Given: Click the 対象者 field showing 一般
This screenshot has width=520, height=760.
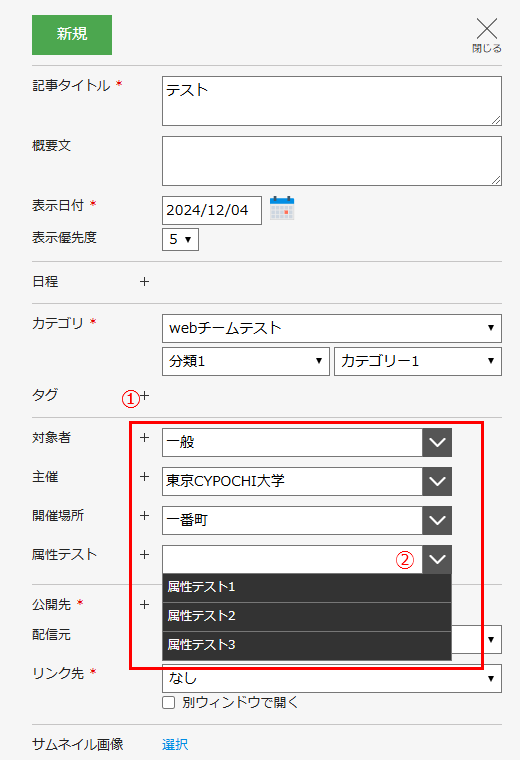Looking at the screenshot, I should (292, 443).
